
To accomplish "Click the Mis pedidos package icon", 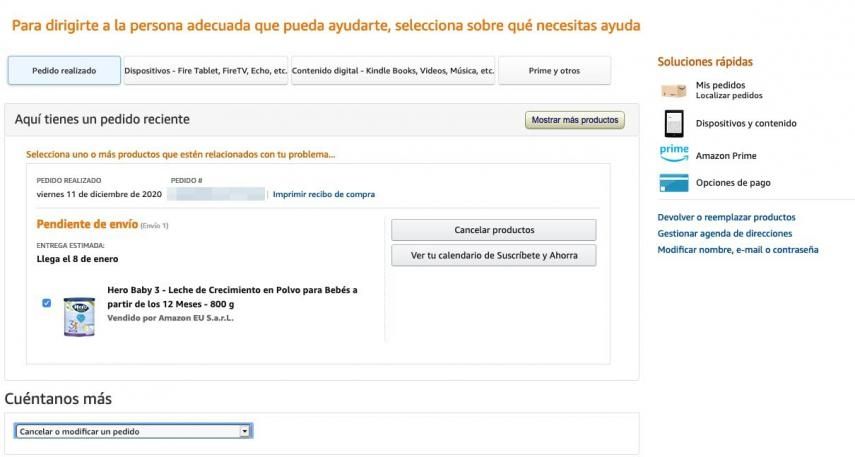I will tap(673, 91).
